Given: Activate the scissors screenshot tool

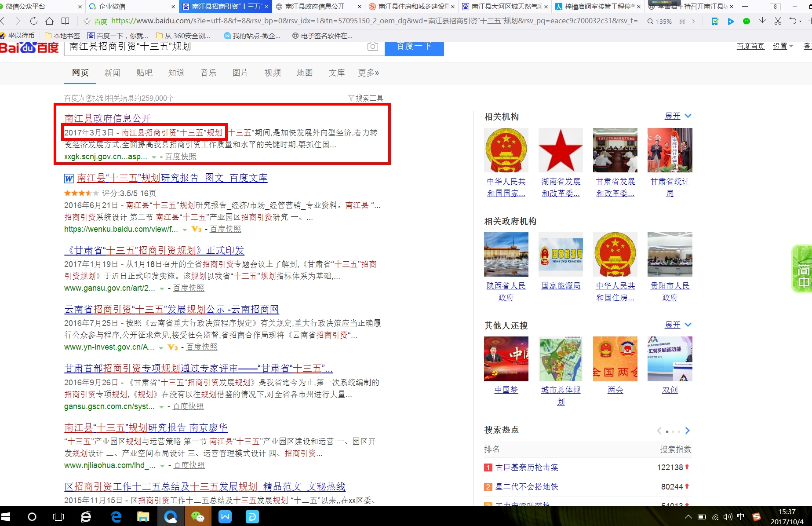Looking at the screenshot, I should (x=778, y=21).
